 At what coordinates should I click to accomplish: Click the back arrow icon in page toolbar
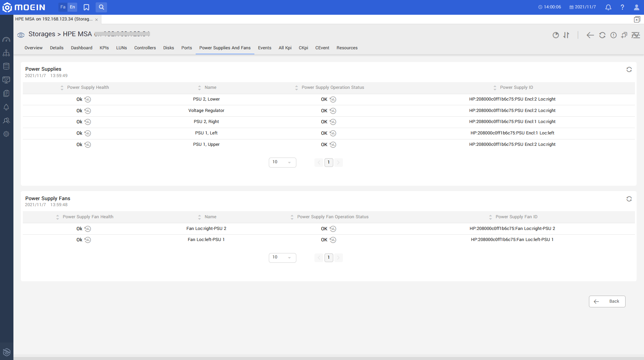tap(590, 35)
